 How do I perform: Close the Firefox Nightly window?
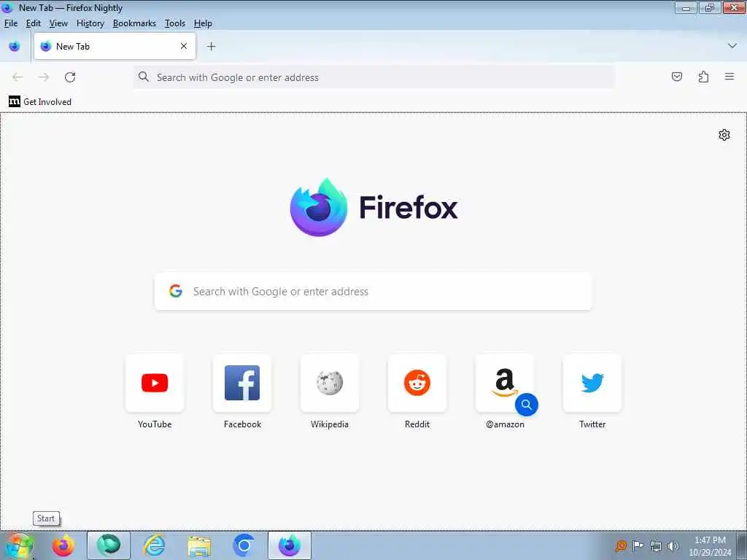[734, 7]
